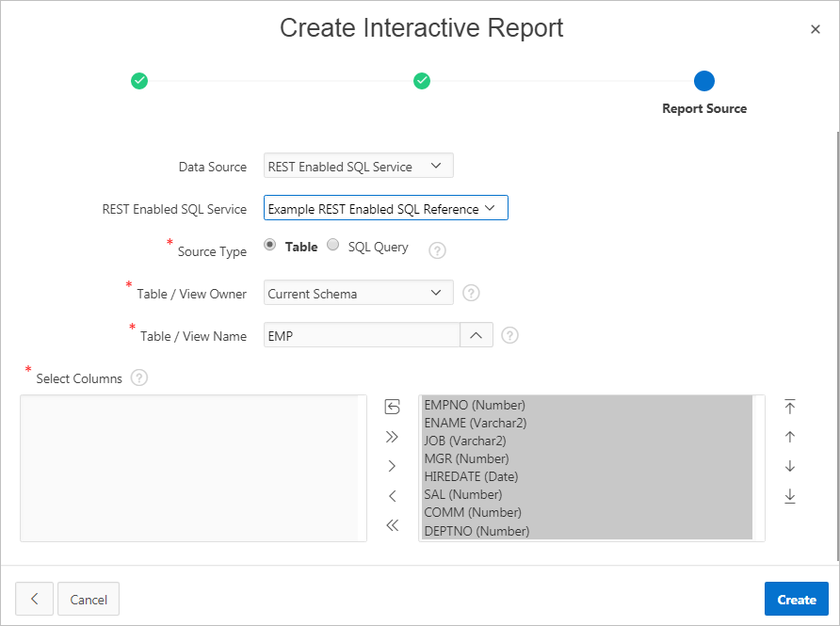This screenshot has width=840, height=626.
Task: Move selected column to Bottom
Action: (x=790, y=496)
